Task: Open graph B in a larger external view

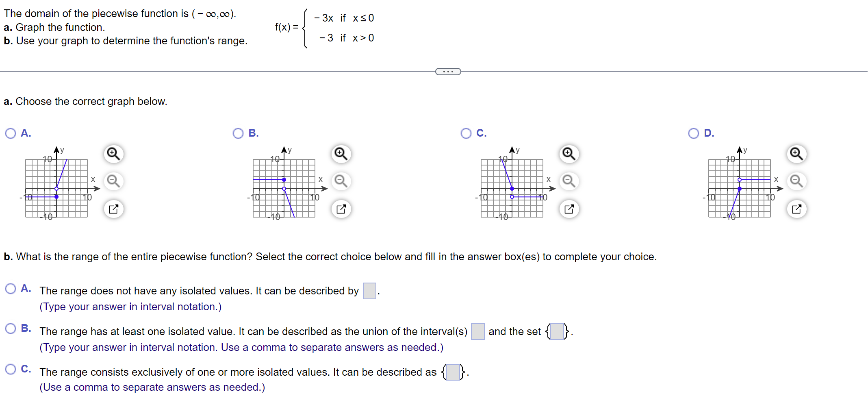Action: coord(341,209)
